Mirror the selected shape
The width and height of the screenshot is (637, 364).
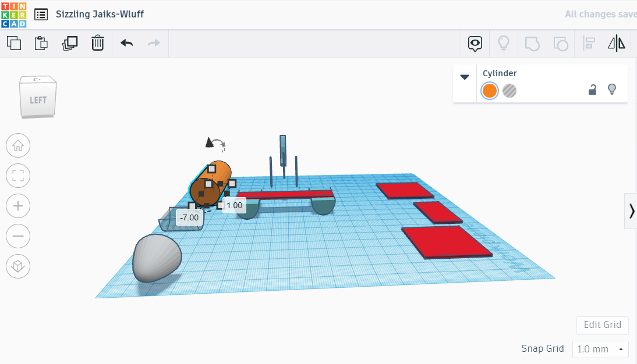pos(616,43)
